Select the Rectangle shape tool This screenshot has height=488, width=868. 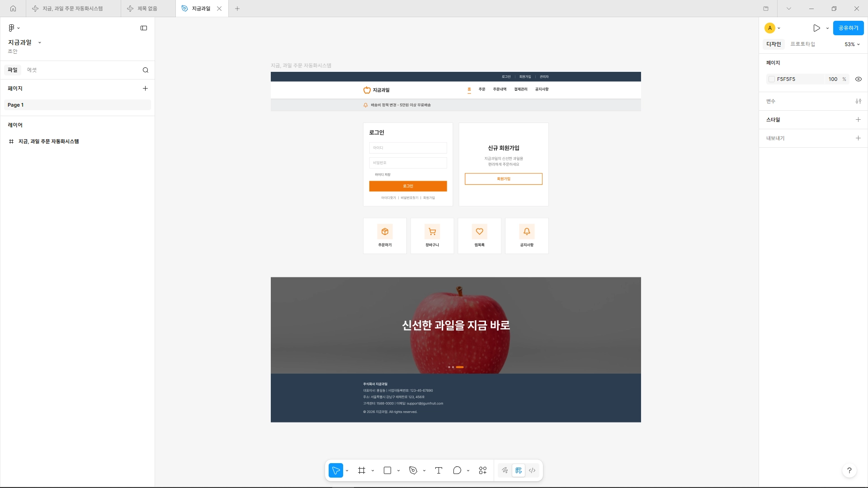(387, 470)
